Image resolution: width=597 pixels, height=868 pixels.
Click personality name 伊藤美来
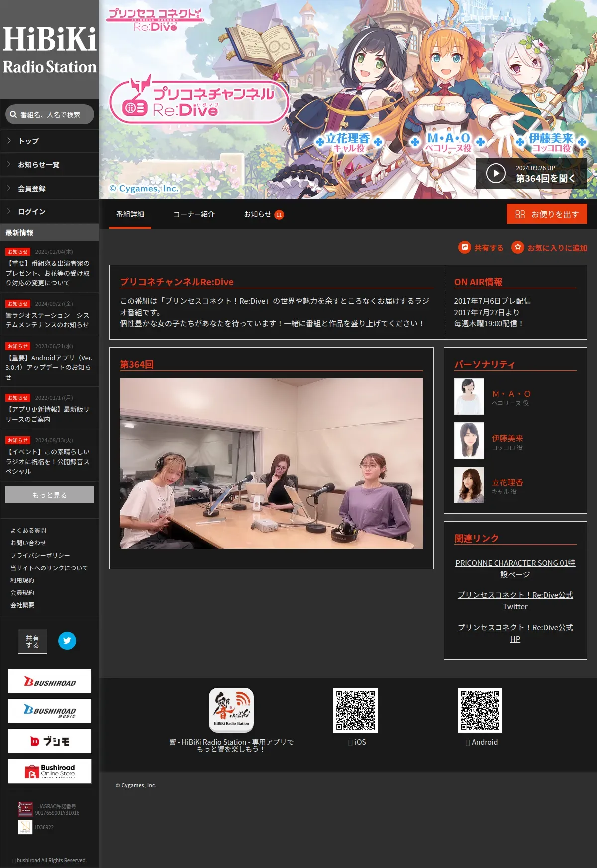[x=507, y=438]
